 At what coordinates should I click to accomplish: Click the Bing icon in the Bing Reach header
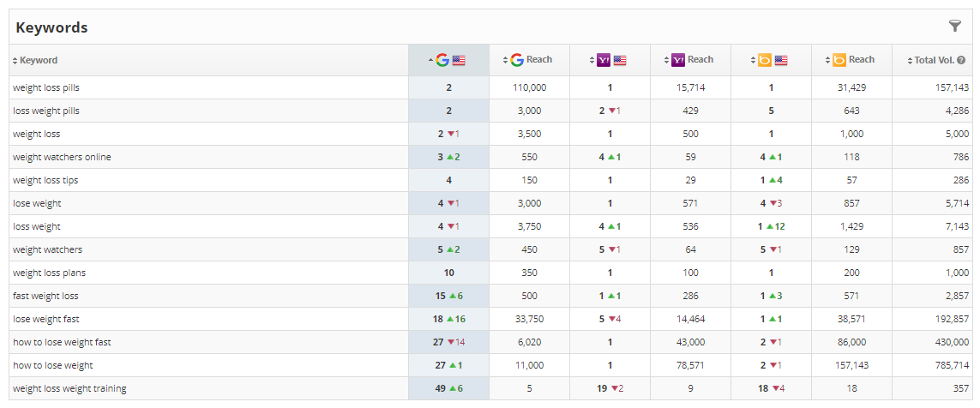coord(839,60)
